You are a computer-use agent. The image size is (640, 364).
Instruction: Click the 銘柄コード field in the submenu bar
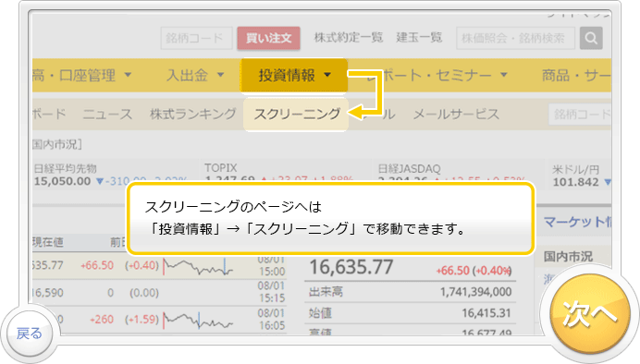[580, 115]
